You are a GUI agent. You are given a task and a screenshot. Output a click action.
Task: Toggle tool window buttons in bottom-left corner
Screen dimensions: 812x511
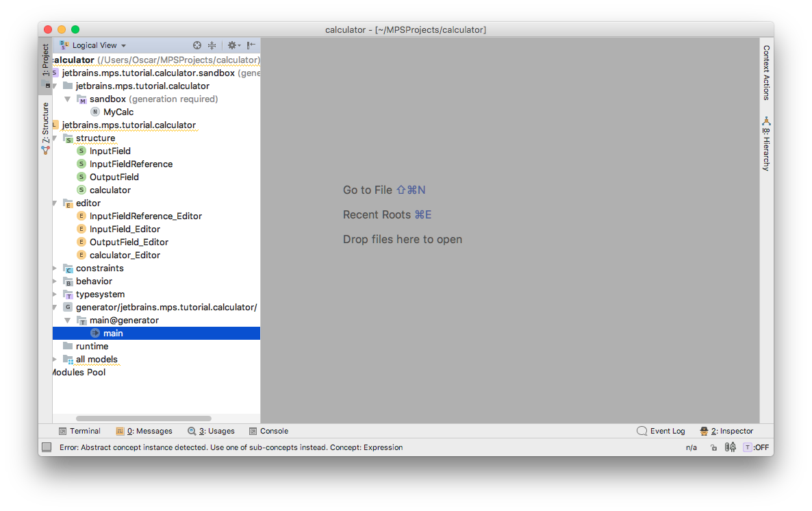click(47, 447)
